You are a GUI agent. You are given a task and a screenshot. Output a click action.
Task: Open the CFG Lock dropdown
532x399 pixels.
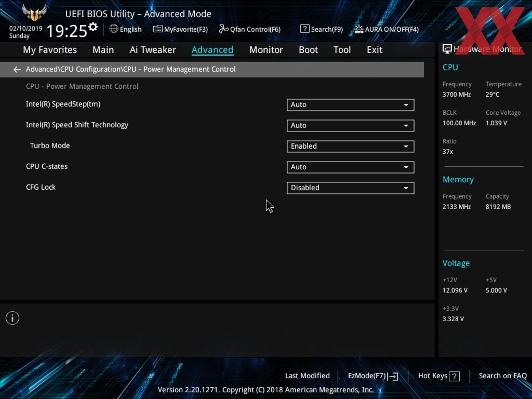[x=350, y=188]
